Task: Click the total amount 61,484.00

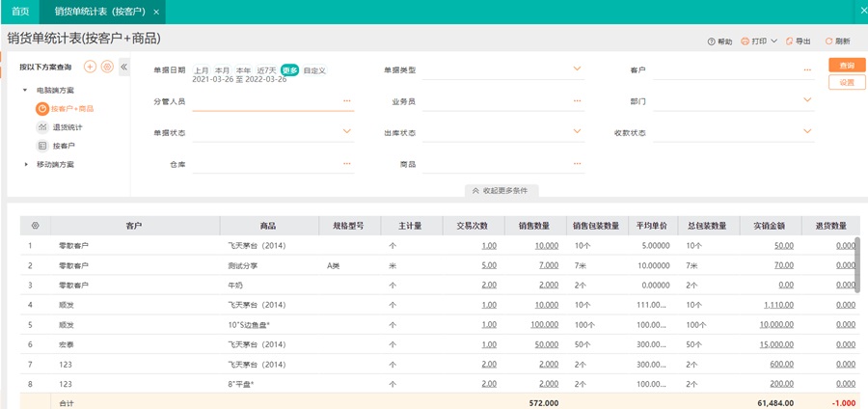Action: click(x=773, y=403)
